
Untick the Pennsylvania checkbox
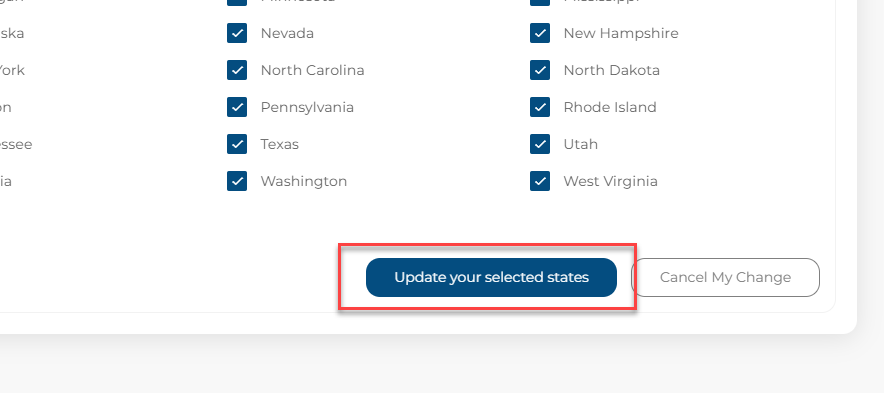pyautogui.click(x=237, y=107)
